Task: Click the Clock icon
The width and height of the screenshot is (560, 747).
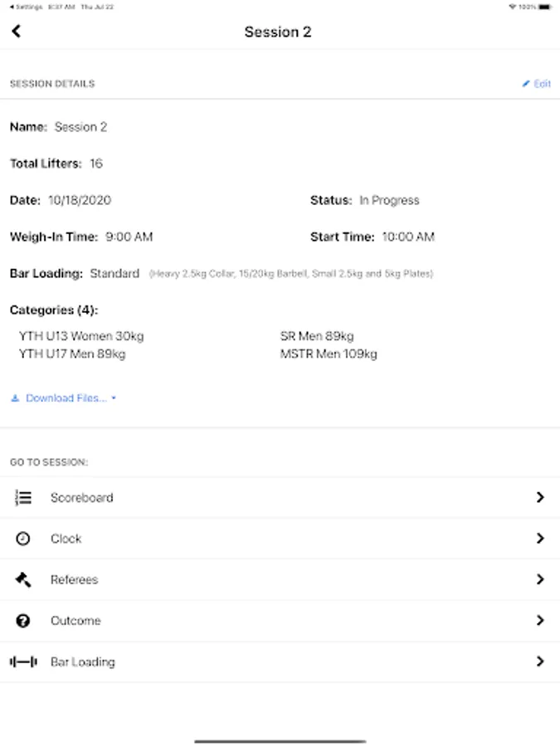Action: click(x=23, y=539)
